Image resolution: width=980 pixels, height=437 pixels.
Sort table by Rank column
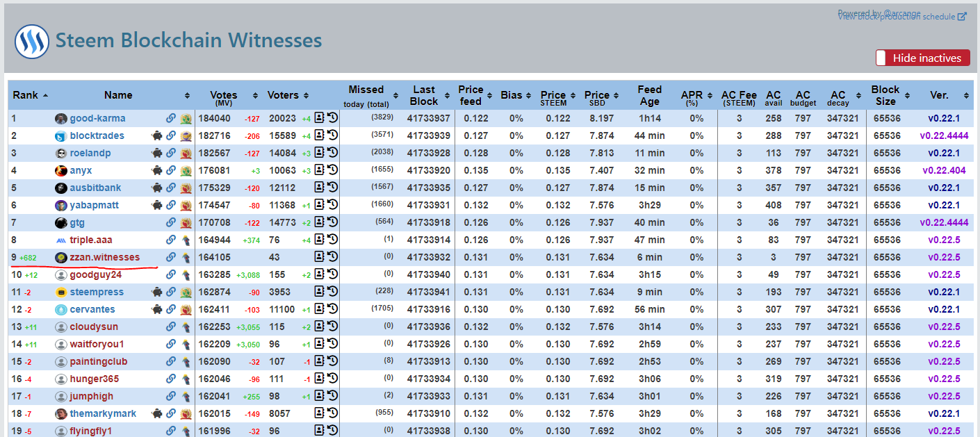coord(31,94)
